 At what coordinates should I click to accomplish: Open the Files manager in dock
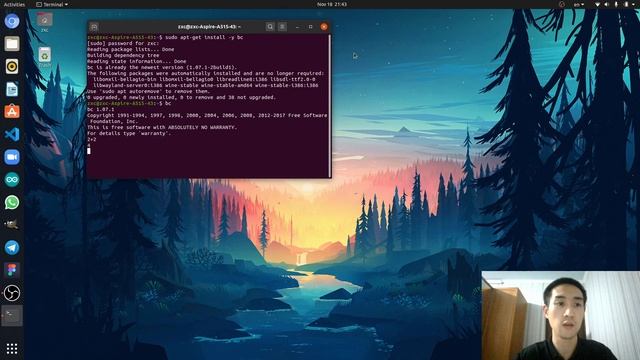[12, 44]
